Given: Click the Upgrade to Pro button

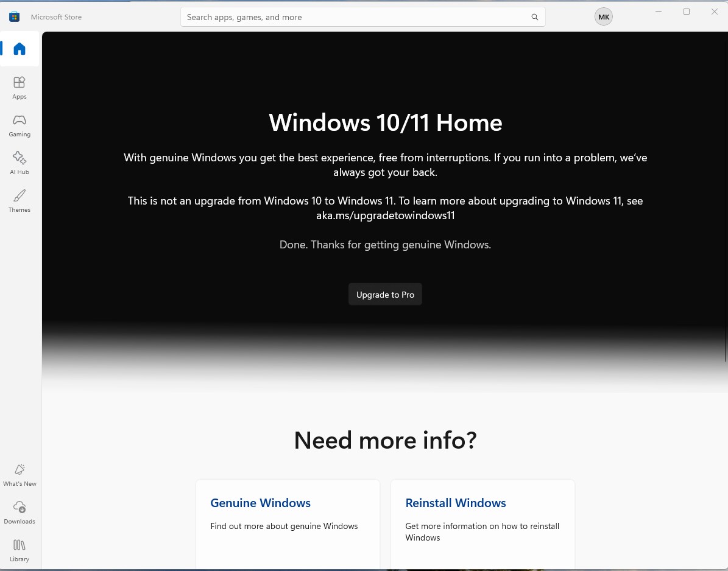Looking at the screenshot, I should coord(385,294).
